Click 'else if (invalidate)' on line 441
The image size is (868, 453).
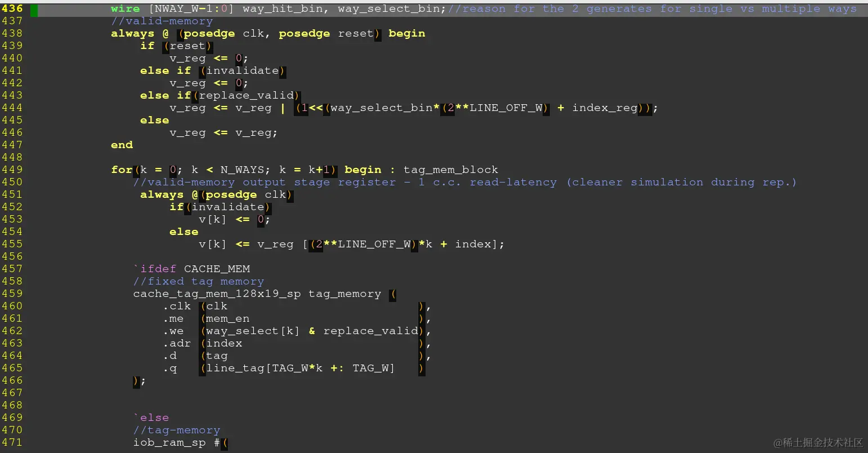click(x=213, y=71)
